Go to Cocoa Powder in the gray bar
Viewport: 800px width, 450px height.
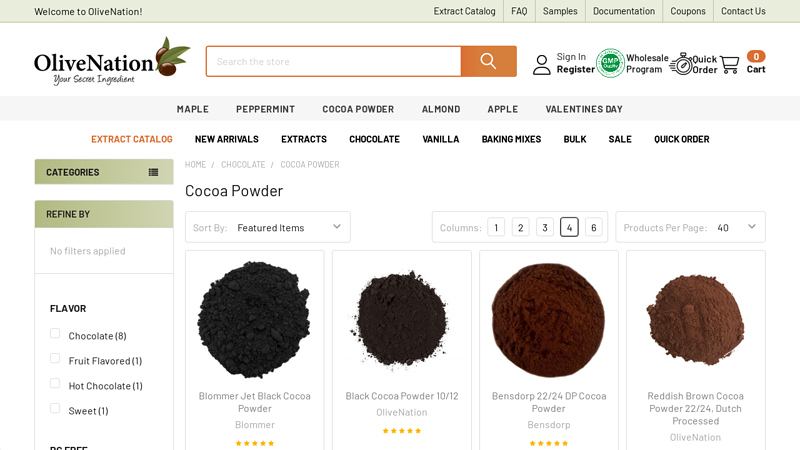[x=358, y=109]
